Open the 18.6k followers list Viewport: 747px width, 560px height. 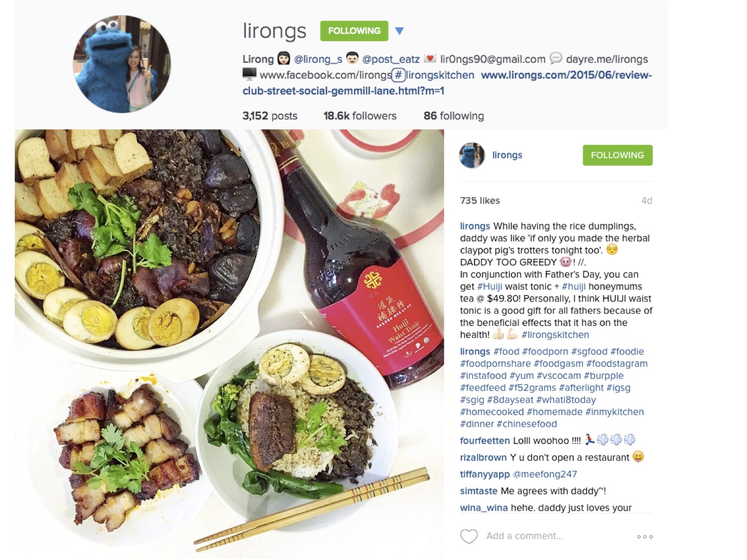(360, 116)
